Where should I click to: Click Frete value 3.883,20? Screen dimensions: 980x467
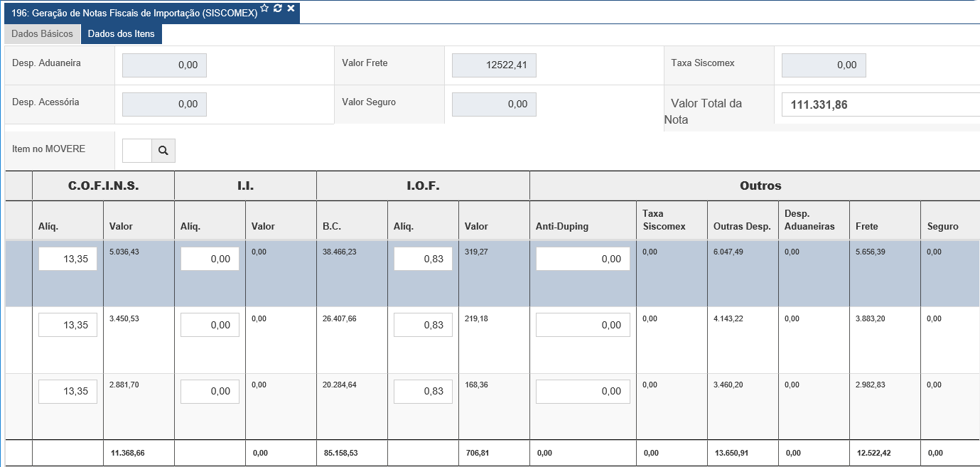coord(871,318)
